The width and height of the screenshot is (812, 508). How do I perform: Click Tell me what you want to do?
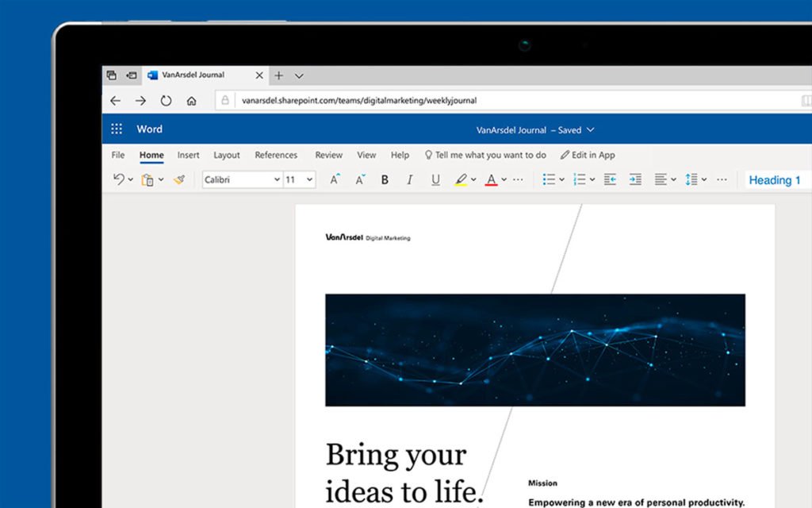[485, 155]
